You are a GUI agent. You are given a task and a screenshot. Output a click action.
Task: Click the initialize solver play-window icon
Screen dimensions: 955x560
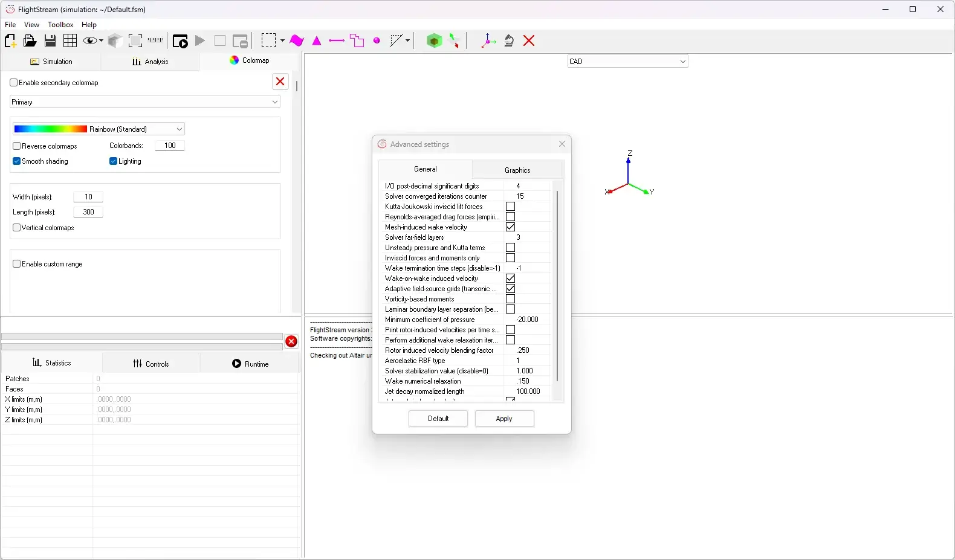pyautogui.click(x=180, y=41)
